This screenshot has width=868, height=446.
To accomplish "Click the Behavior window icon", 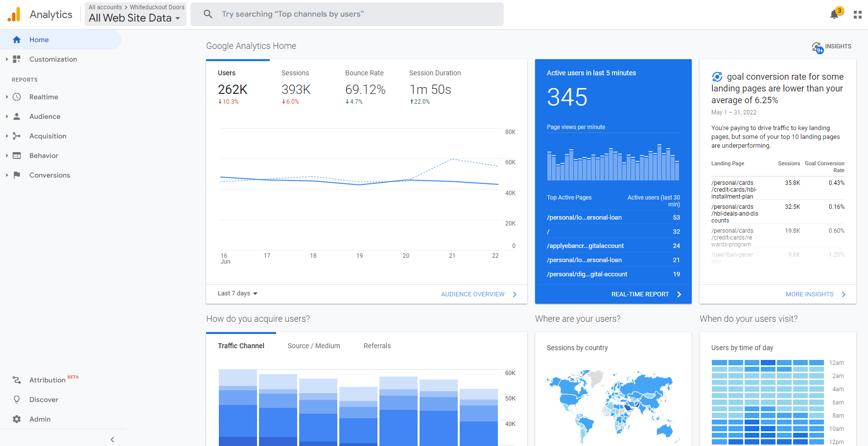I will [17, 156].
